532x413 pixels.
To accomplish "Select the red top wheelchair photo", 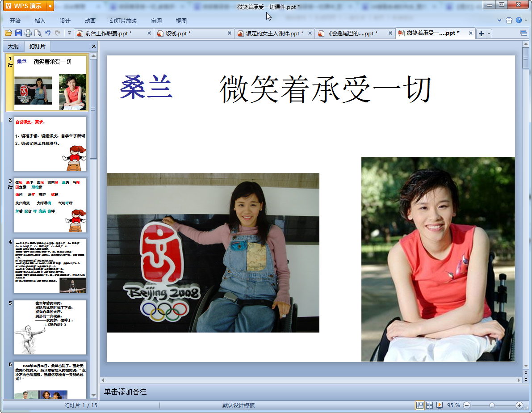I will click(x=438, y=259).
